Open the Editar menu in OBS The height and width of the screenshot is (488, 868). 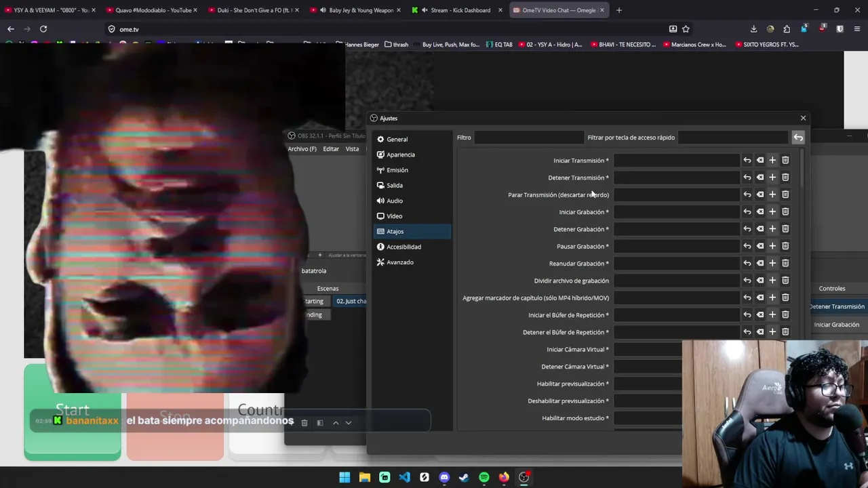click(x=331, y=149)
